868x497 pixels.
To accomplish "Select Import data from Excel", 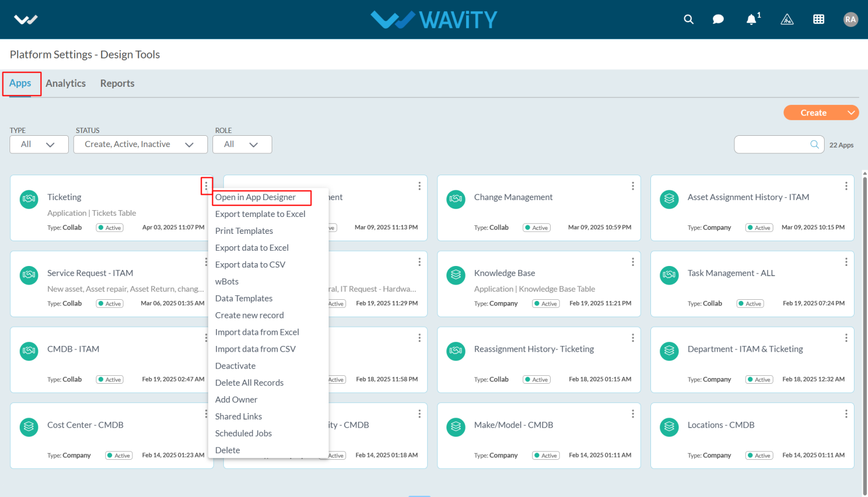I will [x=257, y=332].
